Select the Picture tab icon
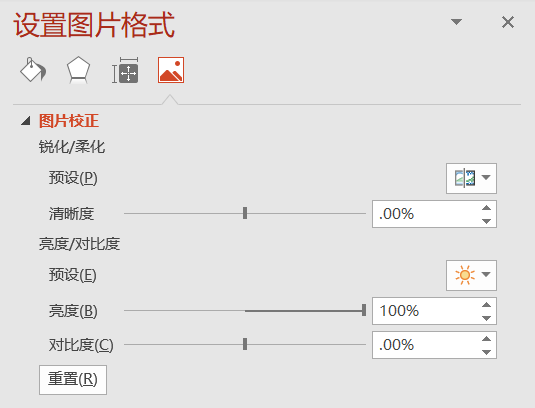 [171, 70]
